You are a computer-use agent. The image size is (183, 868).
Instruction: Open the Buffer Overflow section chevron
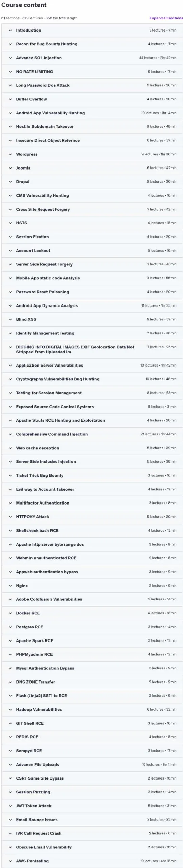[10, 99]
